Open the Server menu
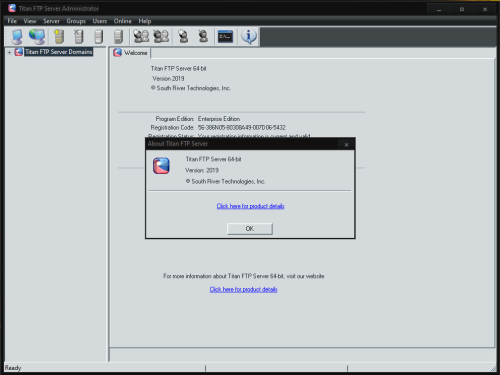Viewport: 500px width, 375px height. (x=51, y=21)
